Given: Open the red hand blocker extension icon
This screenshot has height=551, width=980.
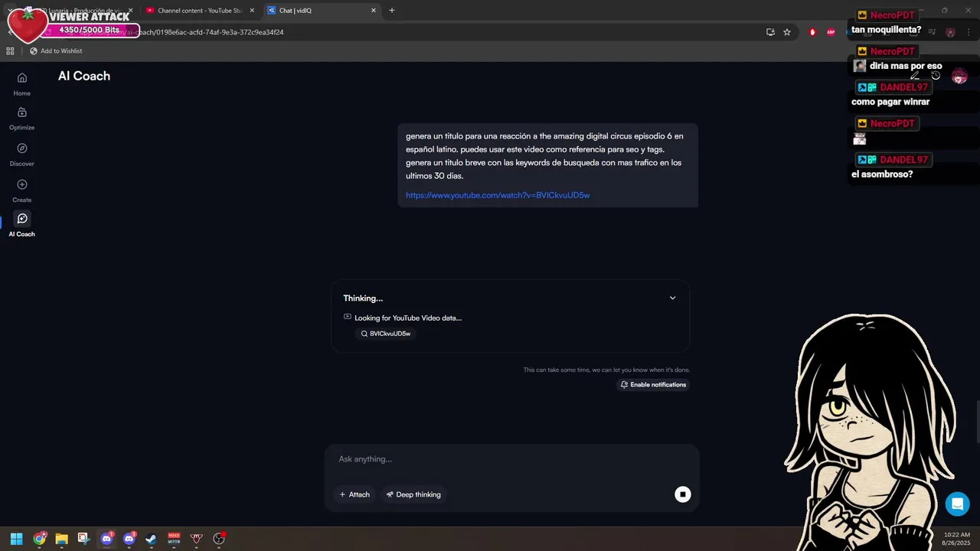Looking at the screenshot, I should click(812, 32).
